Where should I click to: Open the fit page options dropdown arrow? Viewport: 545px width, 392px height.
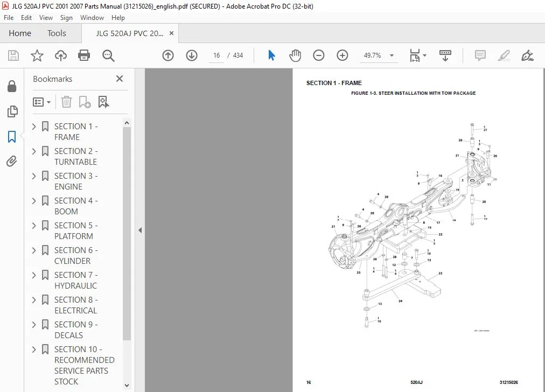click(425, 55)
